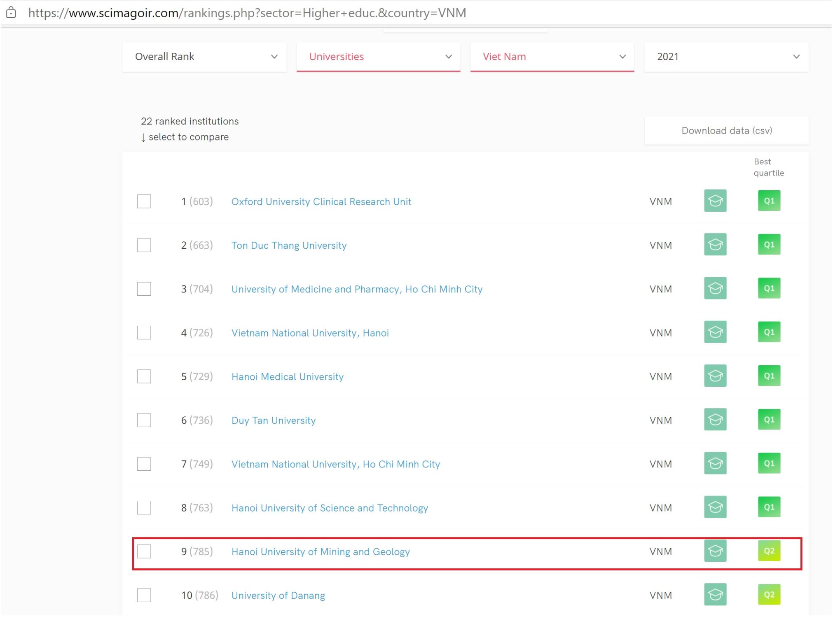This screenshot has height=619, width=840.
Task: Click the graduation cap icon for University of Medicine and Pharmacy
Action: [715, 288]
